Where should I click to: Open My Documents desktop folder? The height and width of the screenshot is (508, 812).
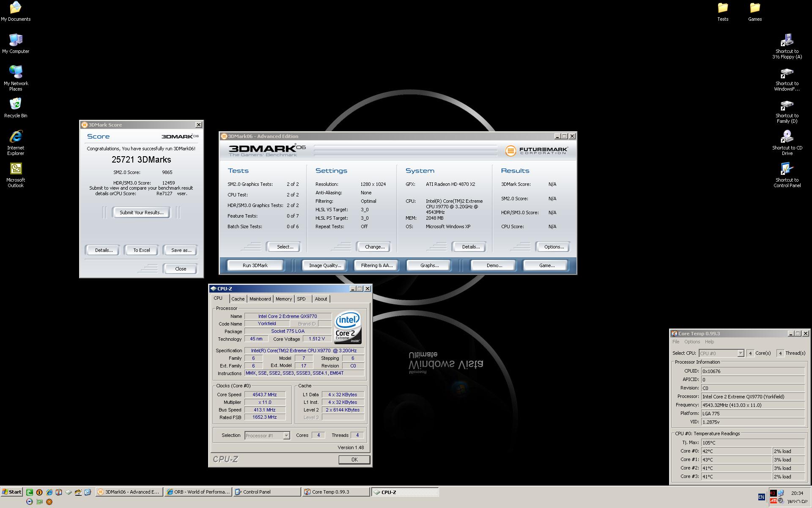[16, 11]
